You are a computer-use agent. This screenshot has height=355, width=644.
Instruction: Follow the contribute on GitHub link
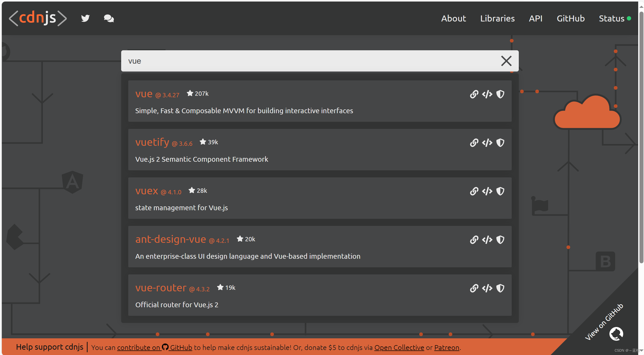click(x=154, y=347)
